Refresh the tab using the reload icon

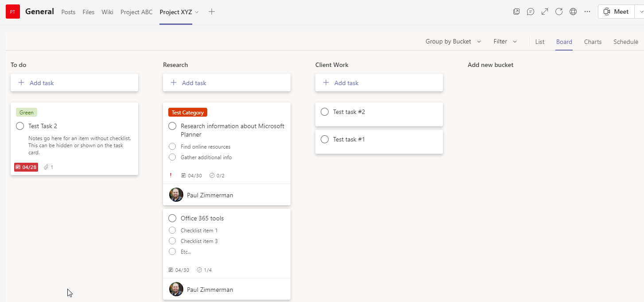click(x=559, y=12)
